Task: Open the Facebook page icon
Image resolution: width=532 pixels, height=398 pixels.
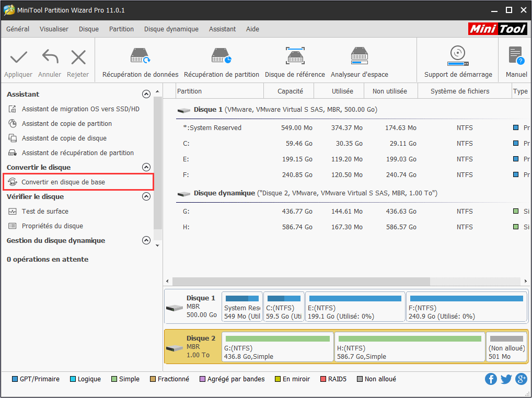Action: [x=491, y=379]
